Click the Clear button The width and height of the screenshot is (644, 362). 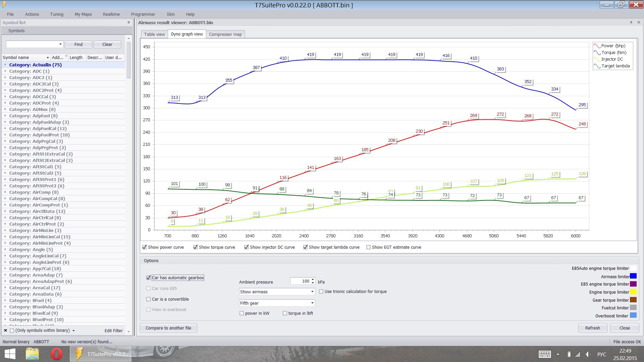pos(107,44)
